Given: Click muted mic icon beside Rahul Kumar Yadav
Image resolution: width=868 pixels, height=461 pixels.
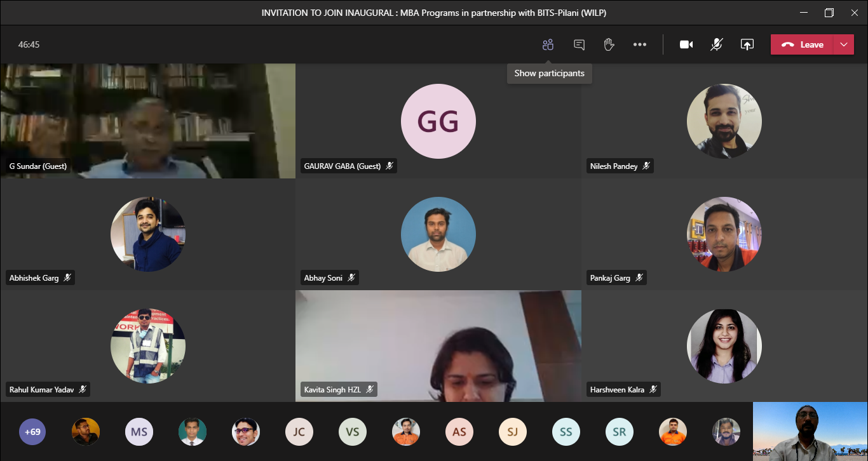Looking at the screenshot, I should [x=83, y=390].
